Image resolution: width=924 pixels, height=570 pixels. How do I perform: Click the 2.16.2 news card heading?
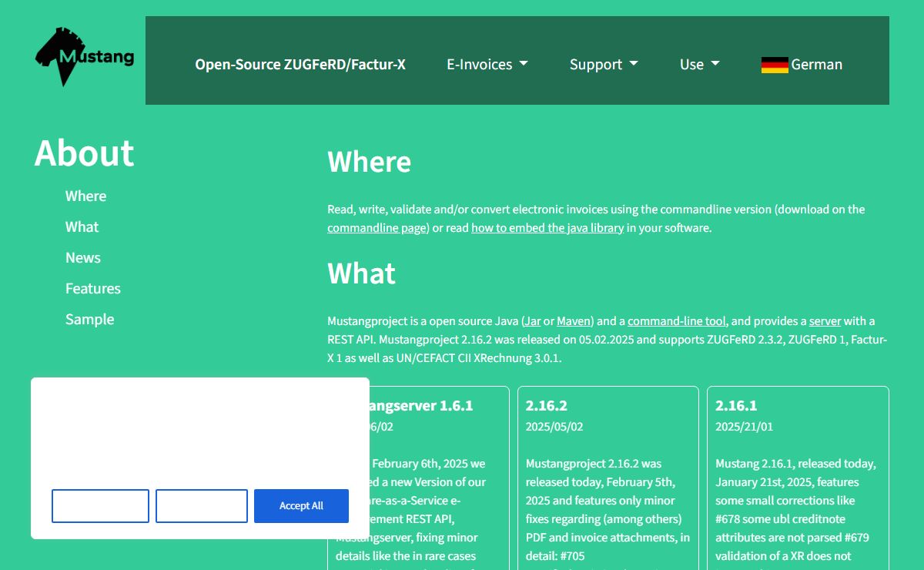pyautogui.click(x=547, y=406)
